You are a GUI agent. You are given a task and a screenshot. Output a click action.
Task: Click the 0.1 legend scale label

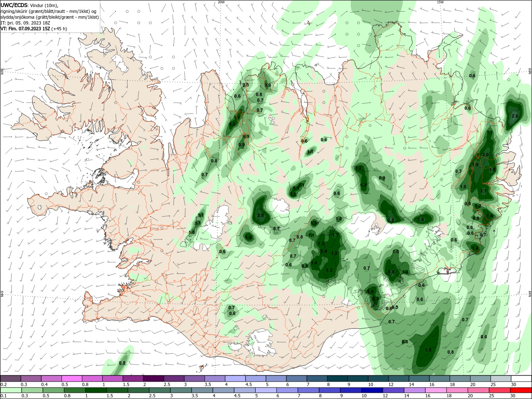point(4,396)
